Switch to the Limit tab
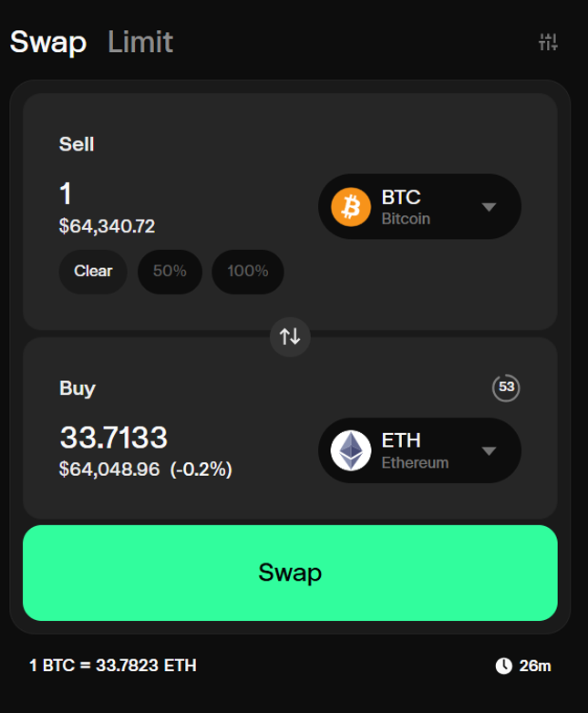Image resolution: width=588 pixels, height=713 pixels. click(140, 42)
